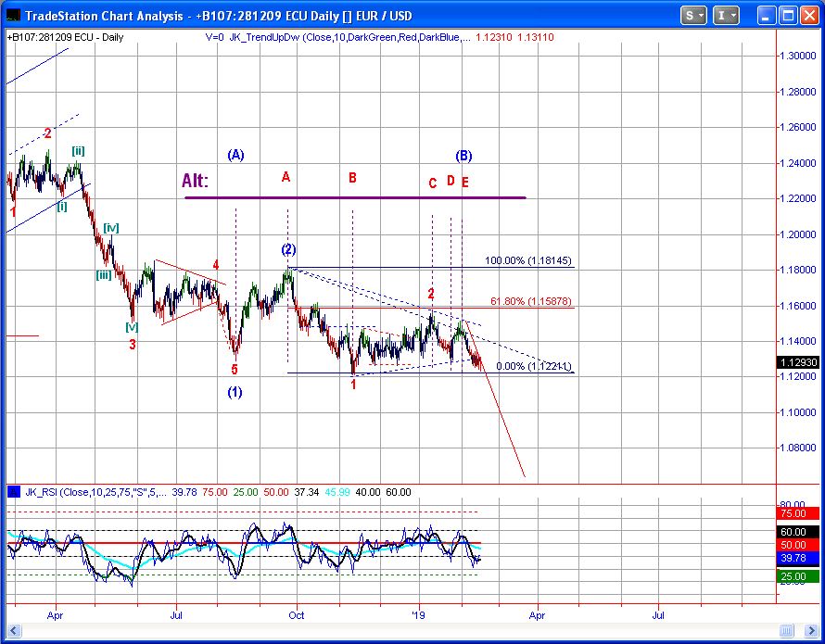
Task: Click the green 25.00 marker on RSI axis
Action: pyautogui.click(x=797, y=576)
